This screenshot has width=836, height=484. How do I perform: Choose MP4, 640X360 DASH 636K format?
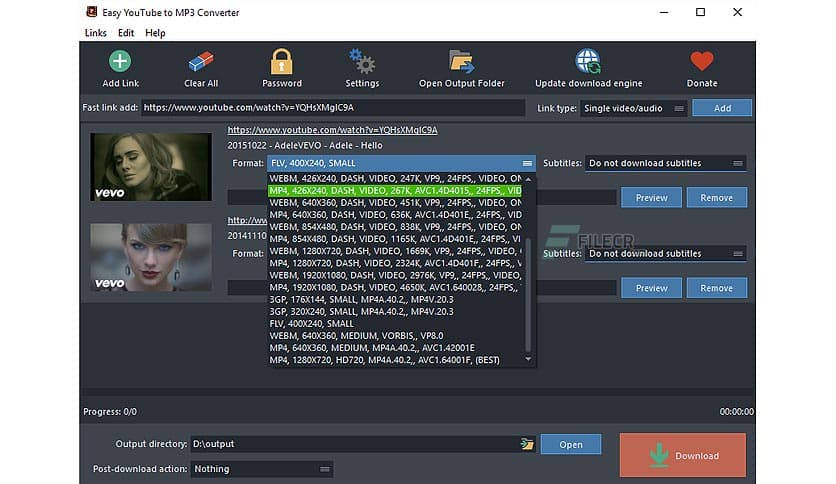pos(395,215)
